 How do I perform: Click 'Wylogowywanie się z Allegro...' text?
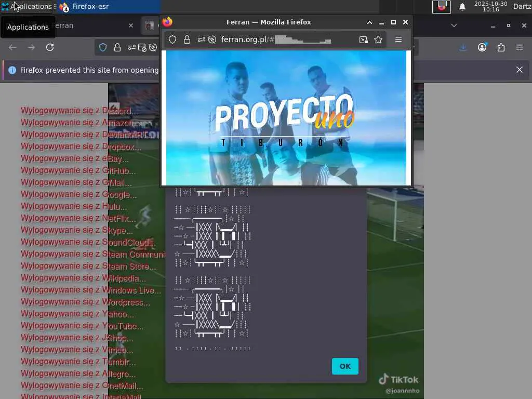[78, 374]
